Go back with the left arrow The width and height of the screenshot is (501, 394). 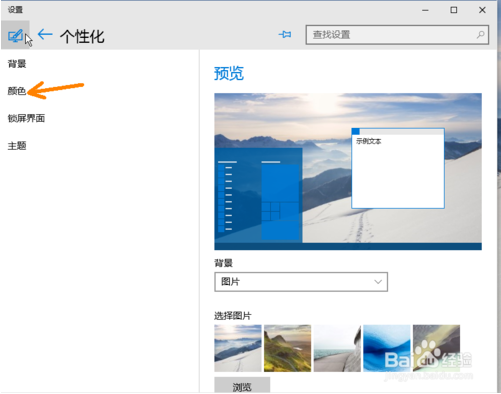point(45,34)
